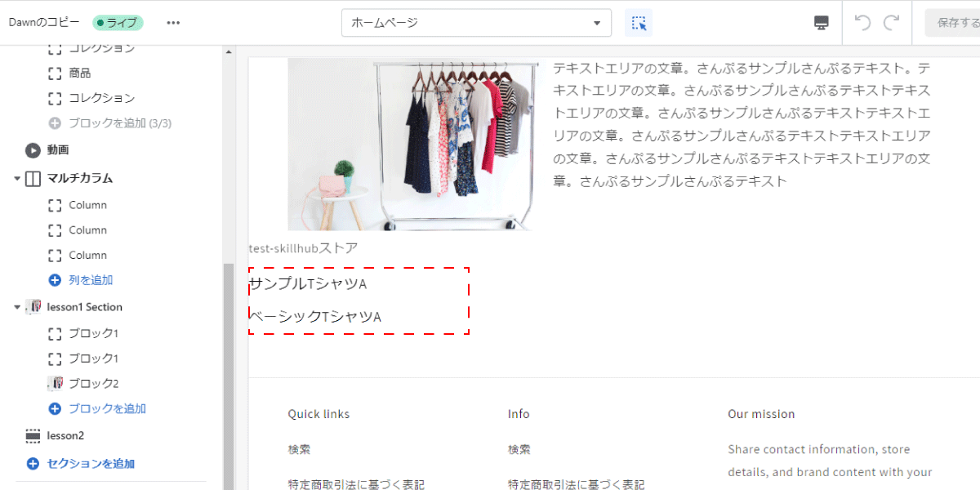Image resolution: width=980 pixels, height=490 pixels.
Task: Click plus icon beside セクションを追加
Action: [x=33, y=464]
